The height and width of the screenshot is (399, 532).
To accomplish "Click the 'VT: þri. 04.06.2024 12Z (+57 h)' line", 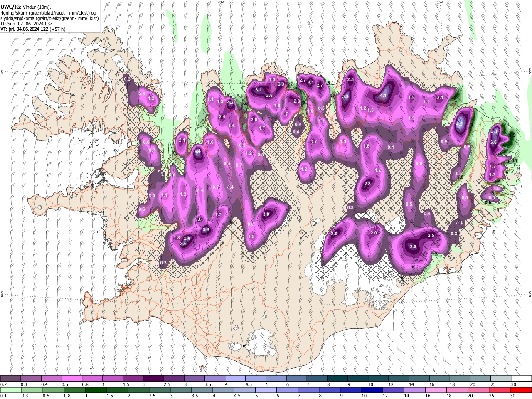I will [33, 29].
